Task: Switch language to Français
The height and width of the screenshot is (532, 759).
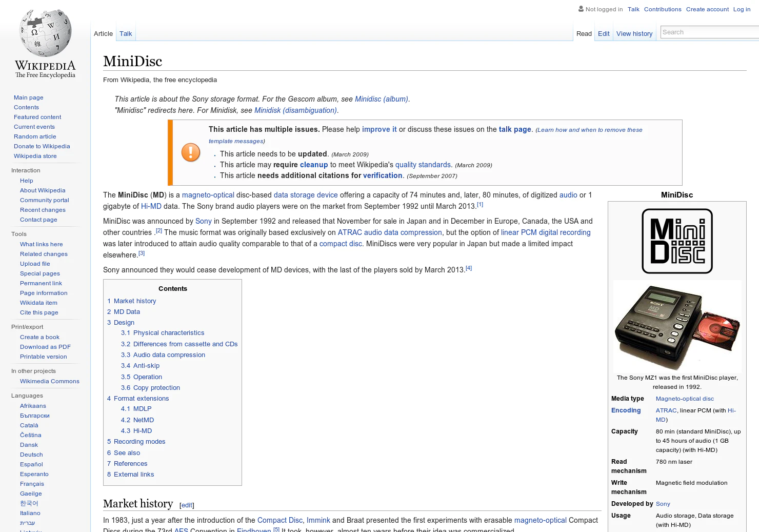Action: click(x=32, y=484)
